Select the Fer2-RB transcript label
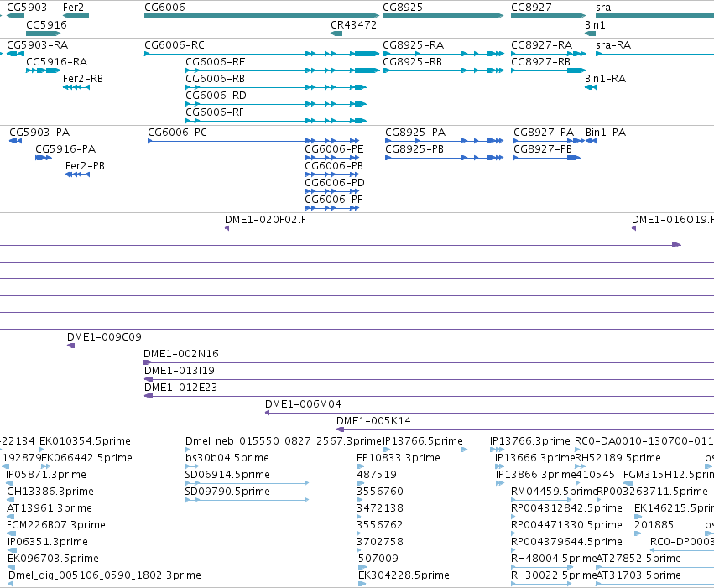 click(x=83, y=79)
